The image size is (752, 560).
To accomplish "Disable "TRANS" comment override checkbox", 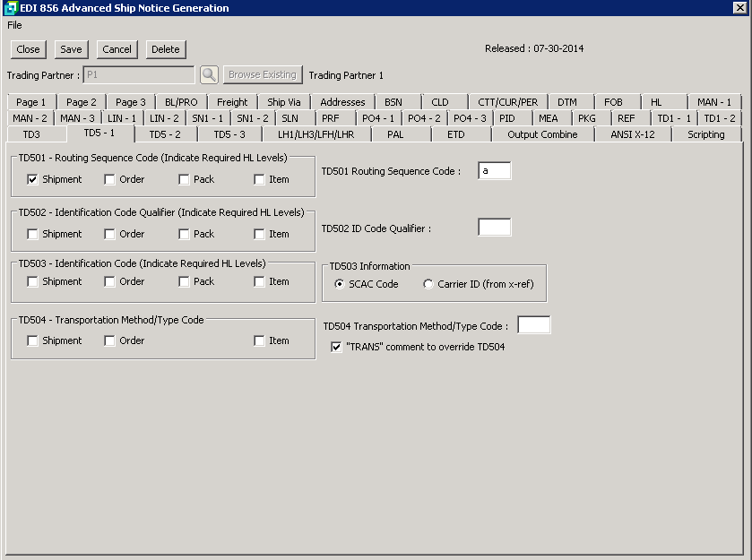I will tap(337, 347).
